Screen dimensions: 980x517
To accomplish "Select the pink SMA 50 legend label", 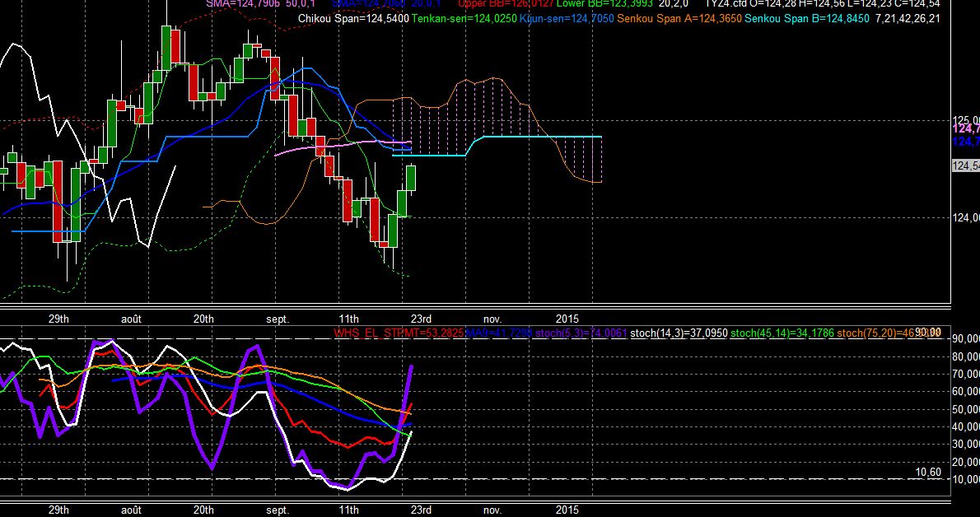I will click(x=260, y=4).
